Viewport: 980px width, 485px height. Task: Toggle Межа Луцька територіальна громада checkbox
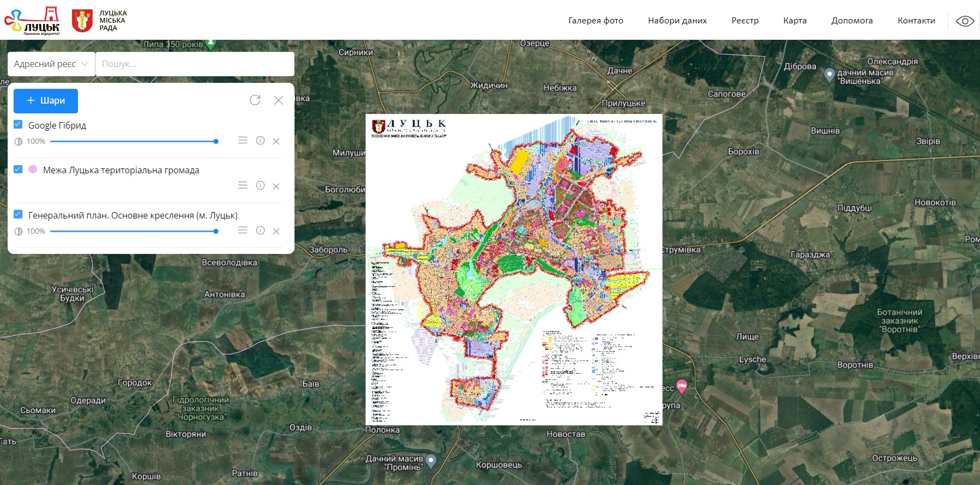click(18, 169)
